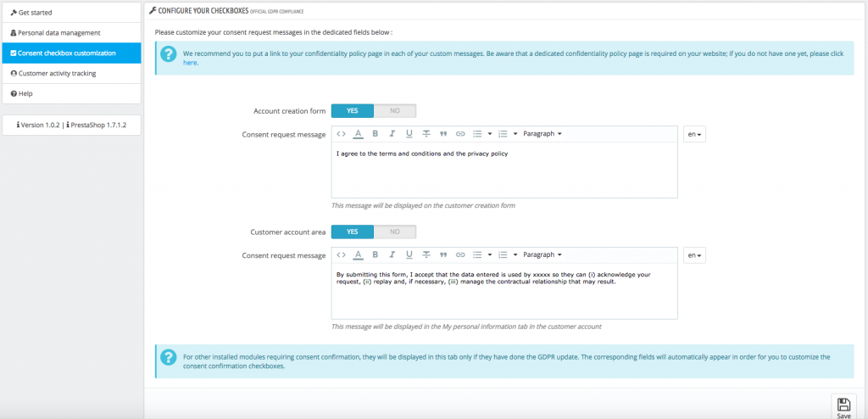Open numbered list style arrow, Account creation editor

[x=515, y=133]
